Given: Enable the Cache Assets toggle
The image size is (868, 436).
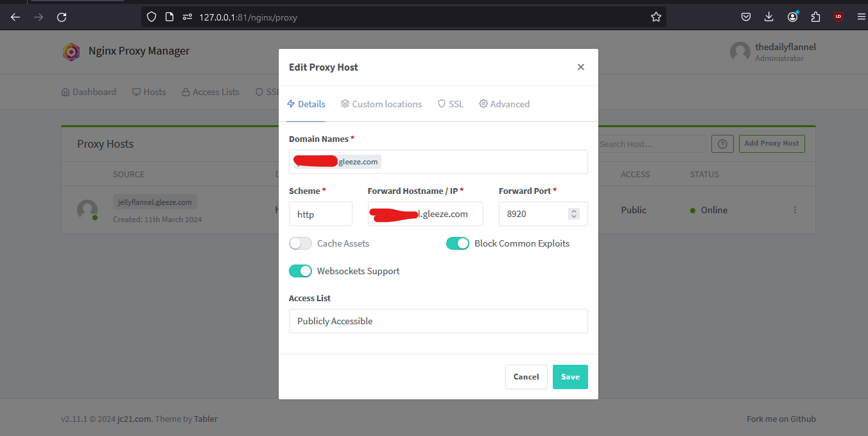Looking at the screenshot, I should pyautogui.click(x=300, y=243).
